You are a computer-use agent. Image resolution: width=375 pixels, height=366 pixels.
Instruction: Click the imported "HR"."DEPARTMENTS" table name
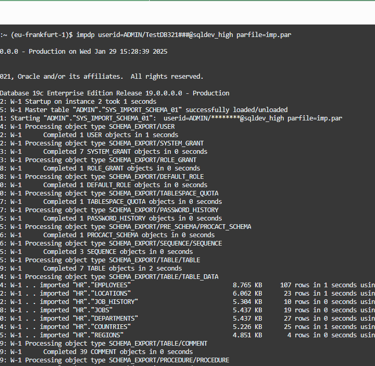point(106,318)
